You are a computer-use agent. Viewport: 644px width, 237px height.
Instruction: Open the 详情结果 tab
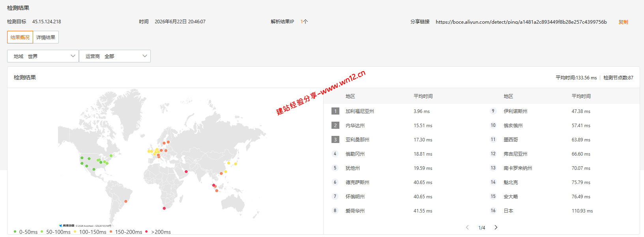[x=46, y=37]
